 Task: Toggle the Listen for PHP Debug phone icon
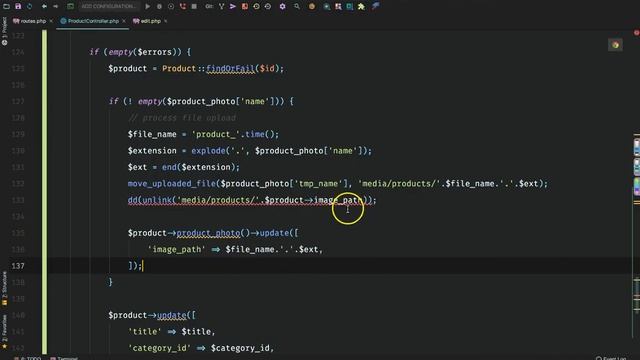pyautogui.click(x=182, y=6)
